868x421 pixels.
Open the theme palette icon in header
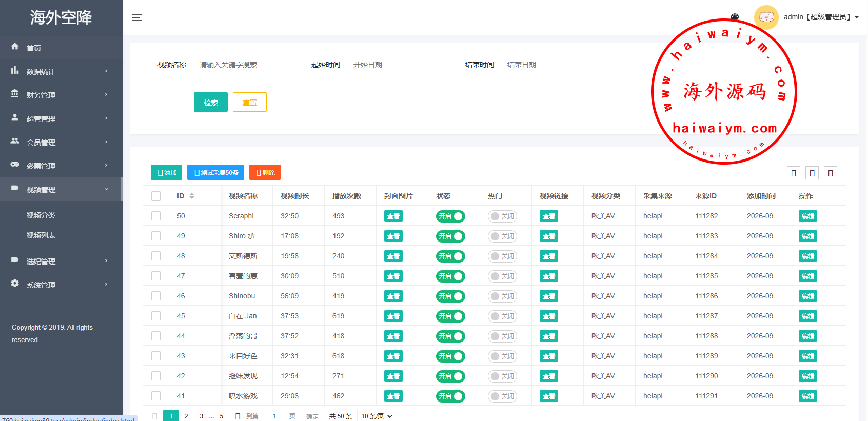pyautogui.click(x=735, y=17)
